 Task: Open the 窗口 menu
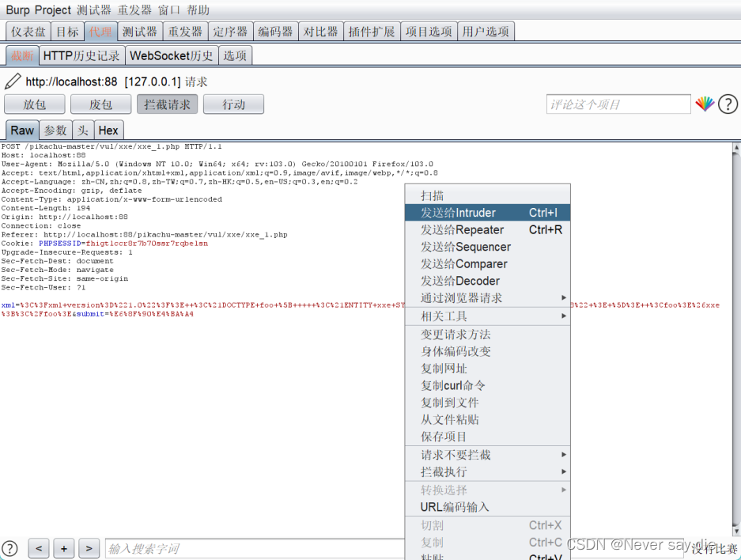tap(169, 10)
